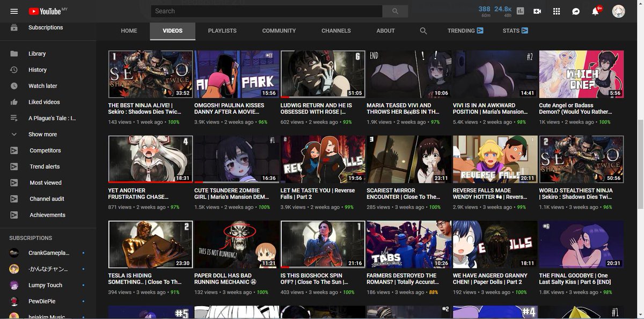Open the vidIQ STATS tab

pyautogui.click(x=515, y=31)
